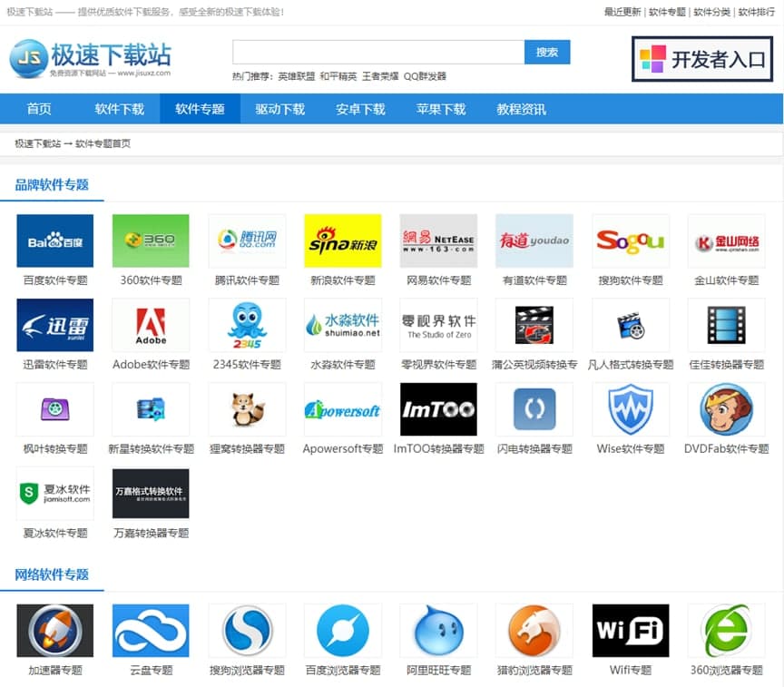Image resolution: width=784 pixels, height=687 pixels.
Task: Go to the 教程资讯 nav tab
Action: click(x=522, y=109)
